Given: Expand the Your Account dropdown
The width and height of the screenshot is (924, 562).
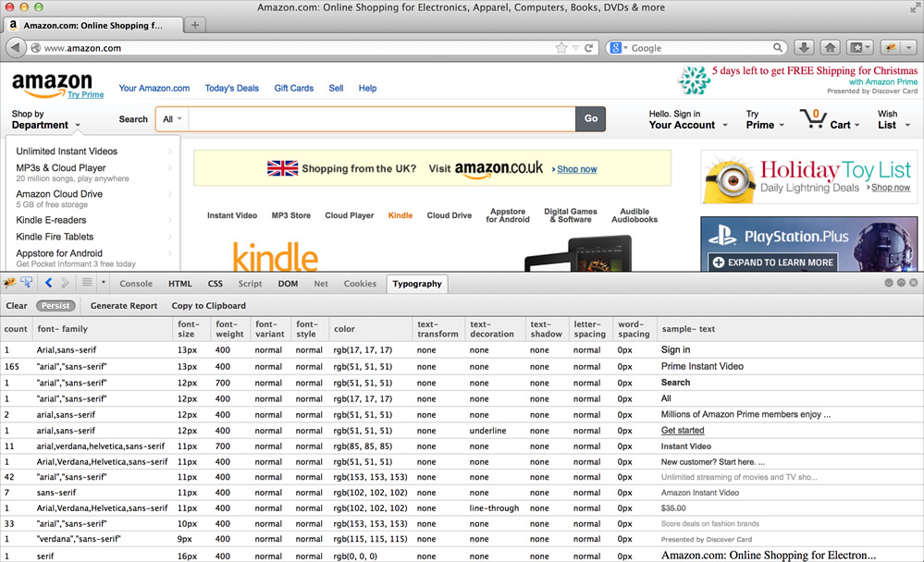Looking at the screenshot, I should pos(688,119).
